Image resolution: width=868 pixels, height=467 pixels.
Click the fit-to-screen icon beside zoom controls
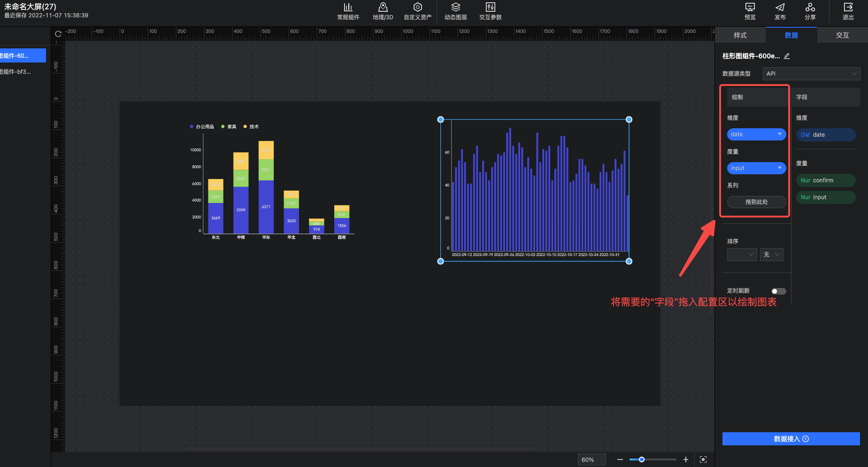pos(703,459)
